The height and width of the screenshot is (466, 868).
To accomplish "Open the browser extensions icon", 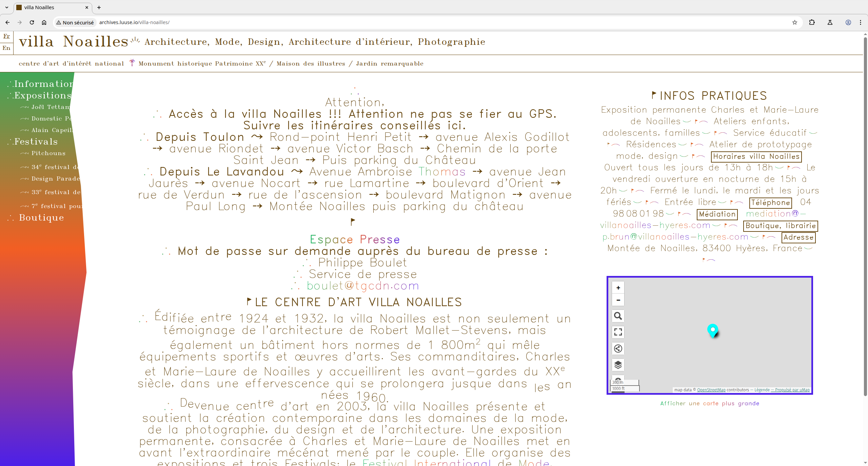I will (812, 22).
